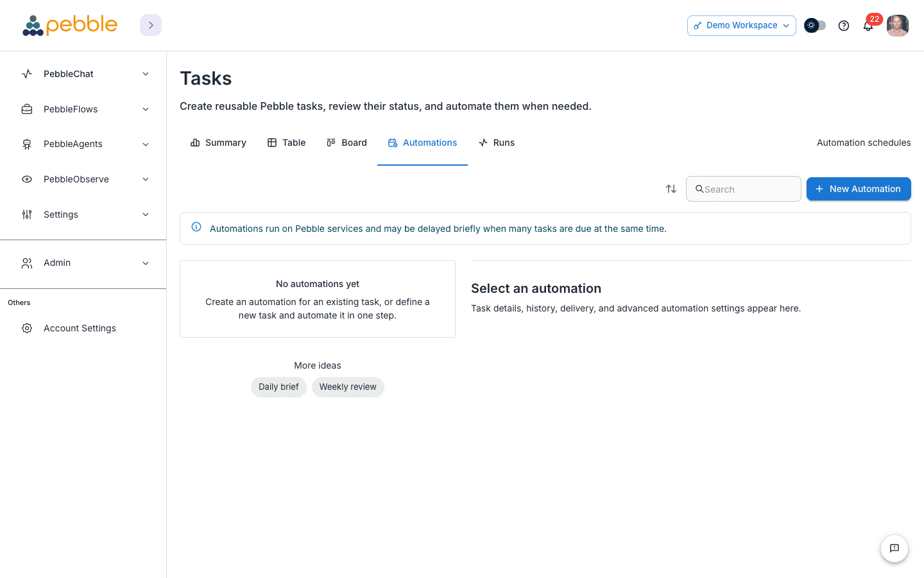Toggle the dark mode switch

pyautogui.click(x=815, y=26)
